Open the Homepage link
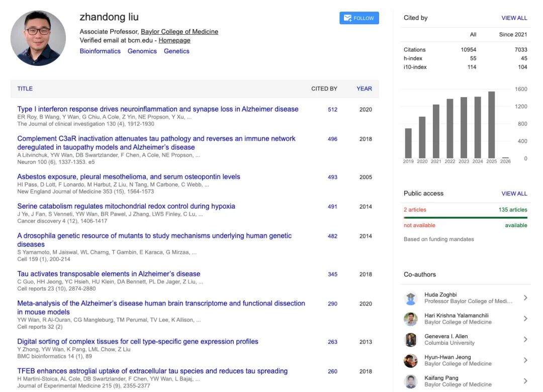 (174, 41)
